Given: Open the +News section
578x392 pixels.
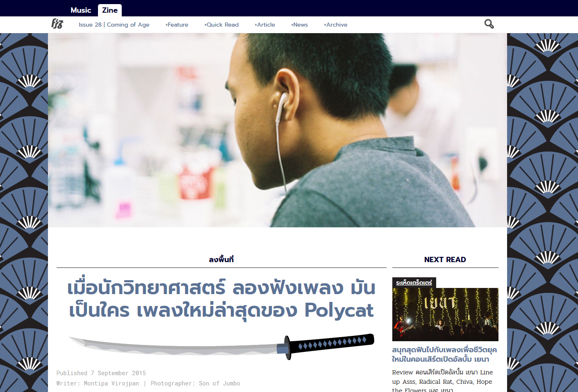Looking at the screenshot, I should (299, 25).
